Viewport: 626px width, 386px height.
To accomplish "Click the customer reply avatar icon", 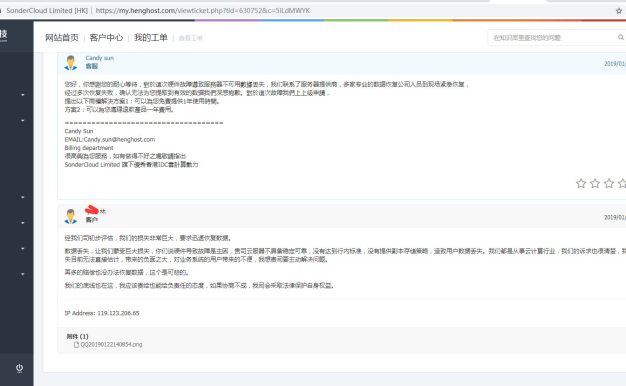I will (x=71, y=216).
